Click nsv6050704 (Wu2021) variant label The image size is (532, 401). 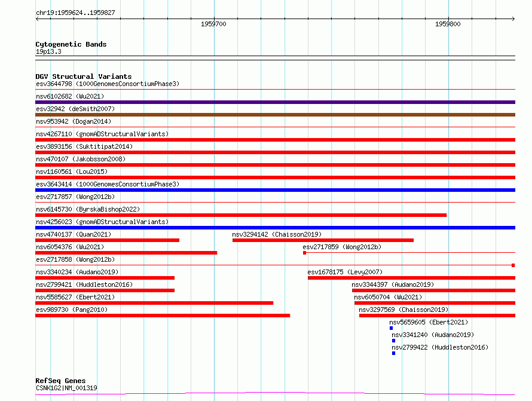388,297
